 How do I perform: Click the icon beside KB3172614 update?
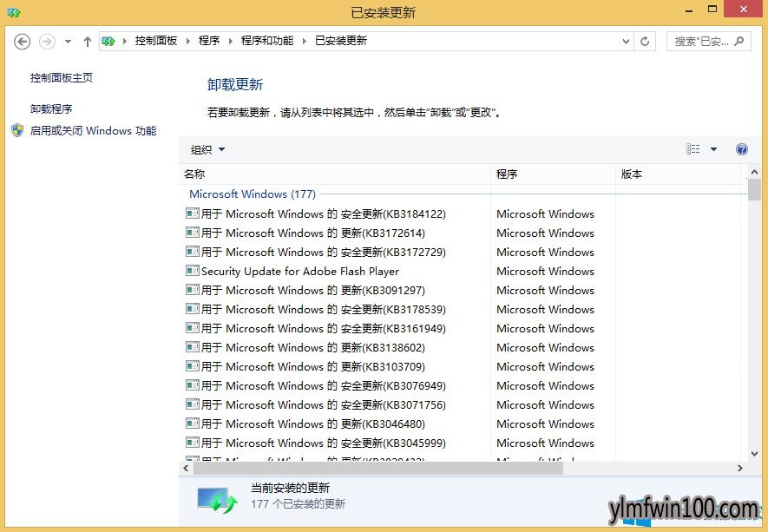pyautogui.click(x=193, y=233)
